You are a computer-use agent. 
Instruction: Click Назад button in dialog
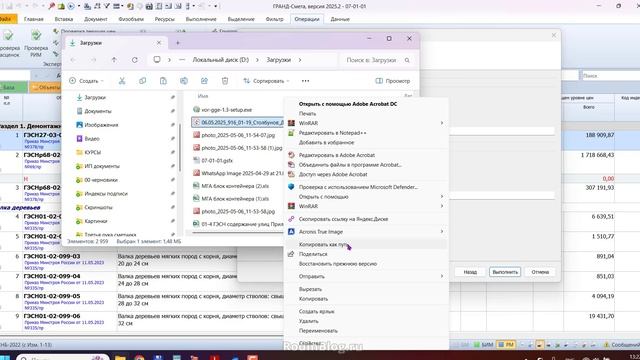[470, 272]
